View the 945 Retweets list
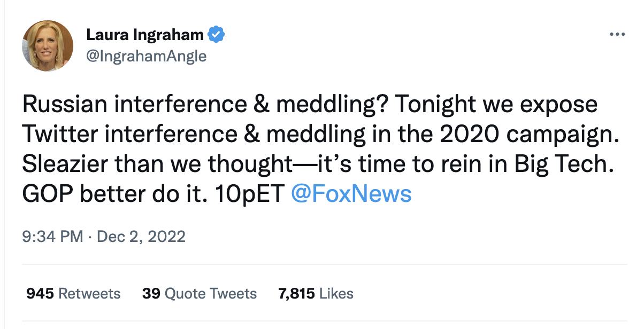The image size is (644, 329). pyautogui.click(x=73, y=293)
